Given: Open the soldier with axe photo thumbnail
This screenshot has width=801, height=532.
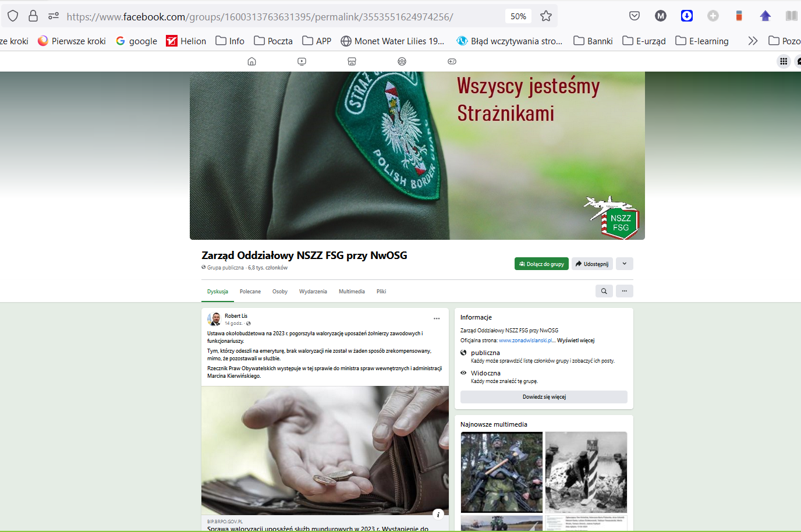Looking at the screenshot, I should point(501,472).
